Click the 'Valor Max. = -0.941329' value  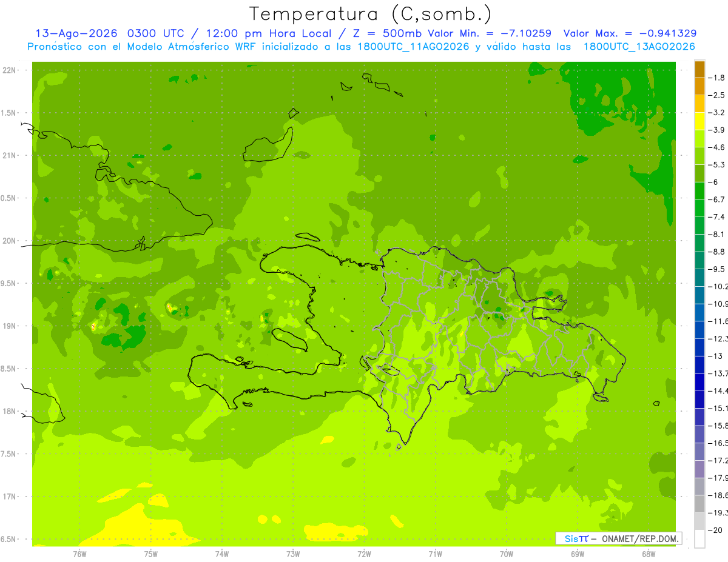point(630,33)
